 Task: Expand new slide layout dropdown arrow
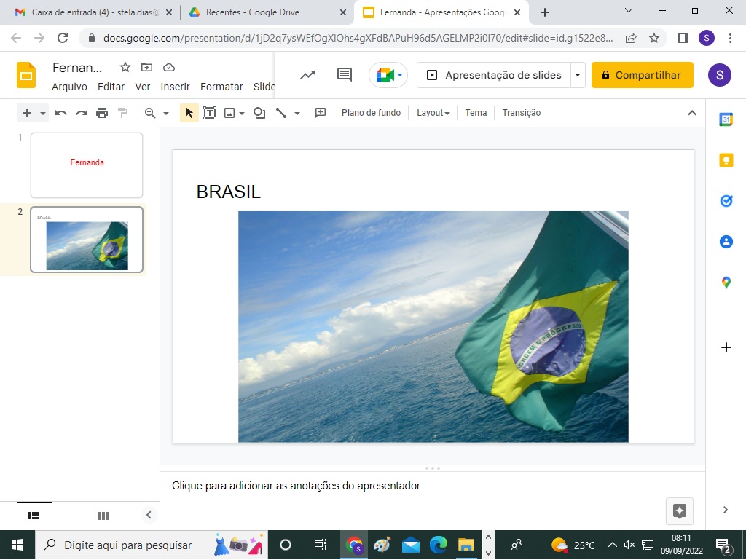(43, 113)
